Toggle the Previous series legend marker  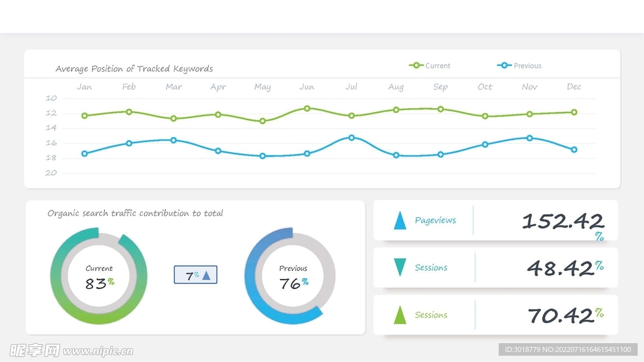click(x=504, y=65)
